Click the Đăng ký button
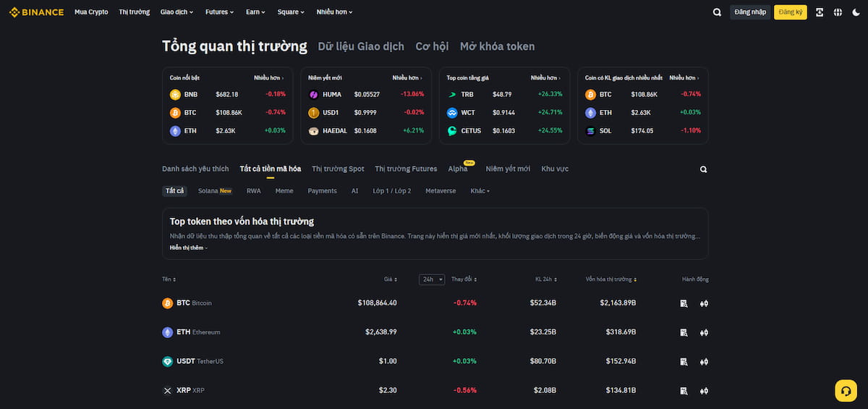The height and width of the screenshot is (409, 868). pos(791,12)
